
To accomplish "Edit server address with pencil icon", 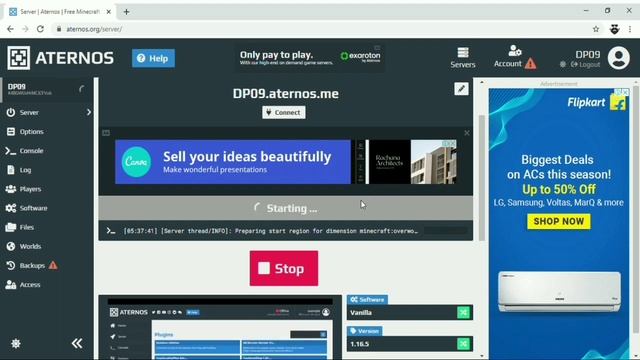I will click(461, 89).
